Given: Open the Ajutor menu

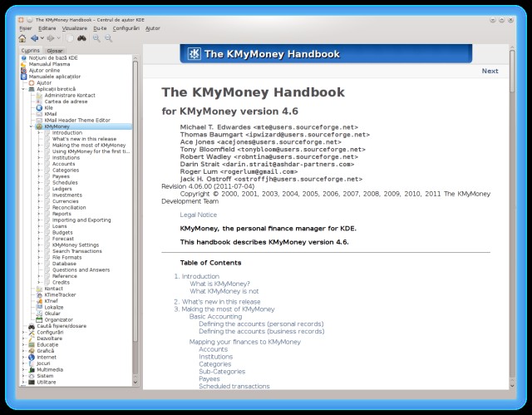Looking at the screenshot, I should point(153,28).
